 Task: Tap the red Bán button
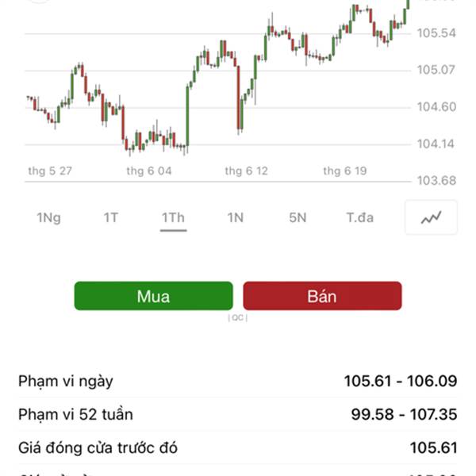[x=322, y=296]
